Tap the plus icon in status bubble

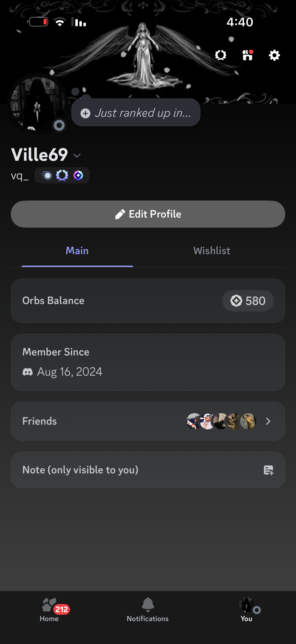[85, 113]
